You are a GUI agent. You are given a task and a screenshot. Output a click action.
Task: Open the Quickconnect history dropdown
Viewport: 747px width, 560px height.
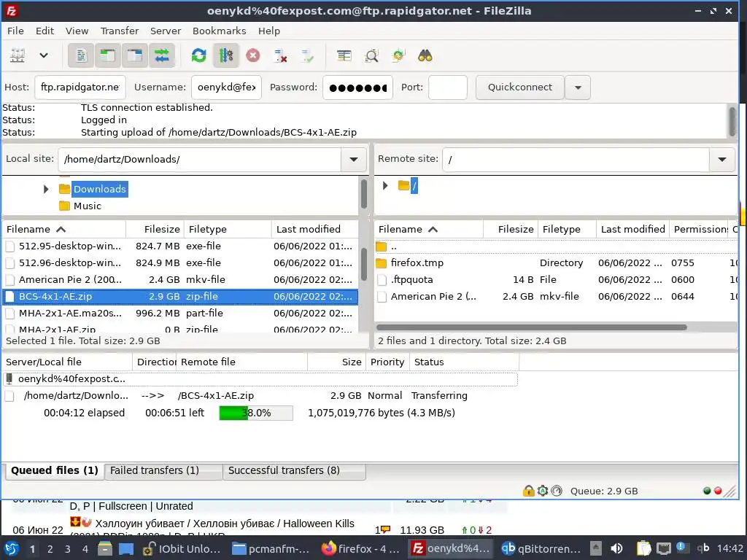[578, 87]
